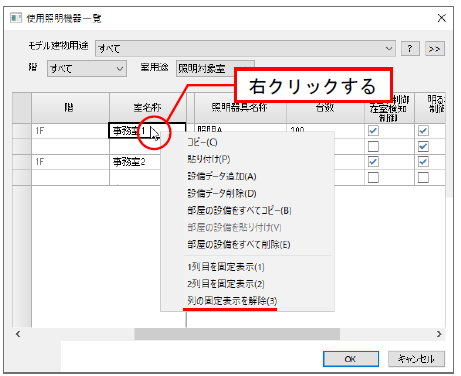The height and width of the screenshot is (376, 461).
Task: Click the 事務室1 room name cell
Action: (x=147, y=131)
